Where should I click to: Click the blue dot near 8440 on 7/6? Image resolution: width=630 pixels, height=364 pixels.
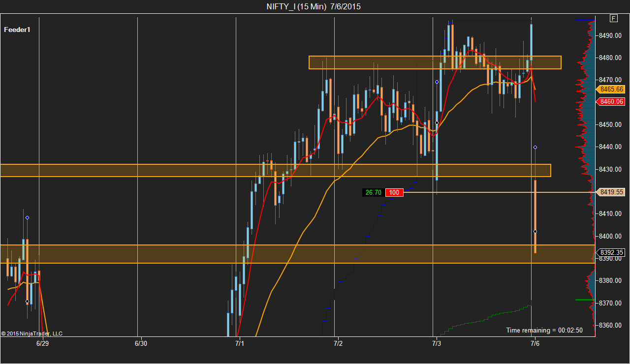[535, 148]
